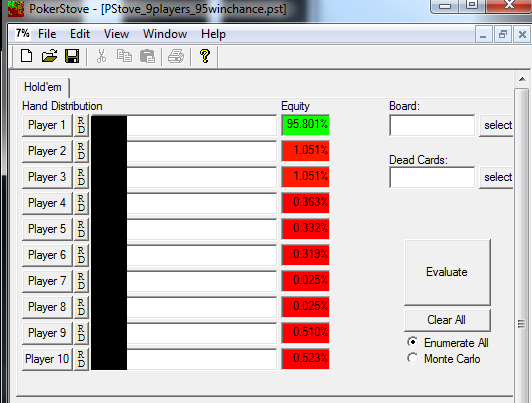Click the Copy toolbar icon
Screen dimensions: 532x403
[x=124, y=56]
